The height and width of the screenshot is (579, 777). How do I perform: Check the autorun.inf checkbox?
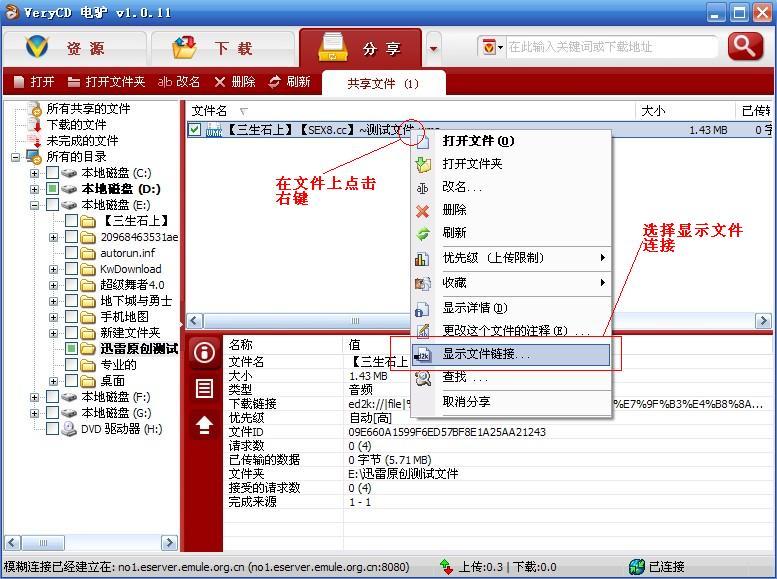pos(71,252)
